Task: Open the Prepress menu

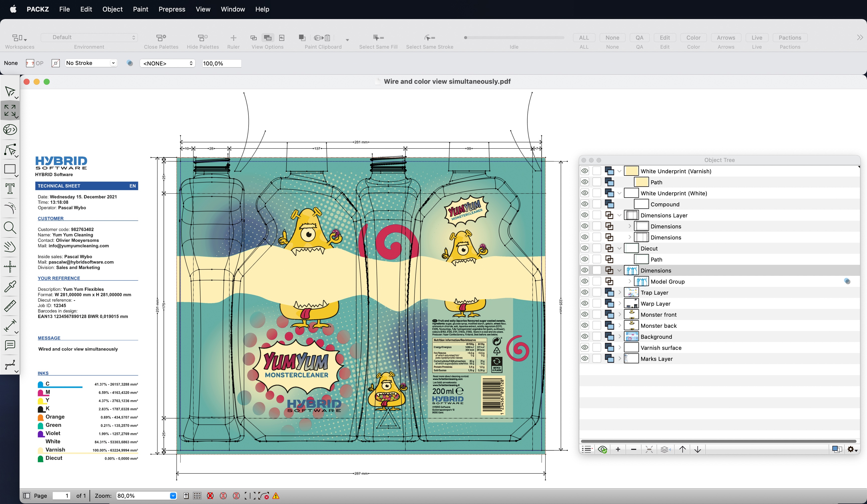Action: 172,9
